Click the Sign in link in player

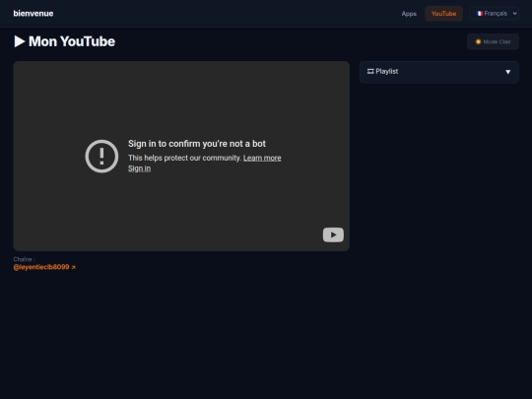tap(139, 168)
